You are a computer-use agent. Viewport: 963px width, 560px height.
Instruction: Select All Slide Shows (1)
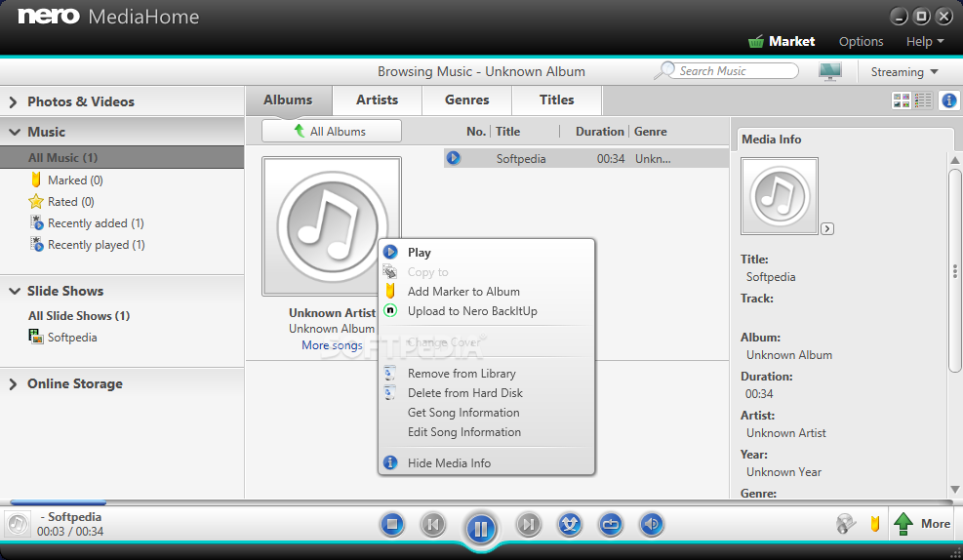(x=79, y=316)
